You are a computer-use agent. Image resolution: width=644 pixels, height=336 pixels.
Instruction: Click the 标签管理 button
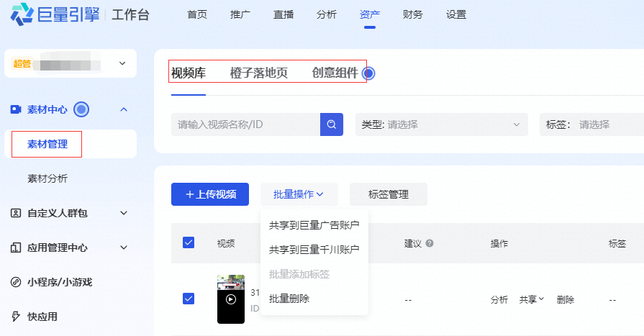[x=389, y=194]
